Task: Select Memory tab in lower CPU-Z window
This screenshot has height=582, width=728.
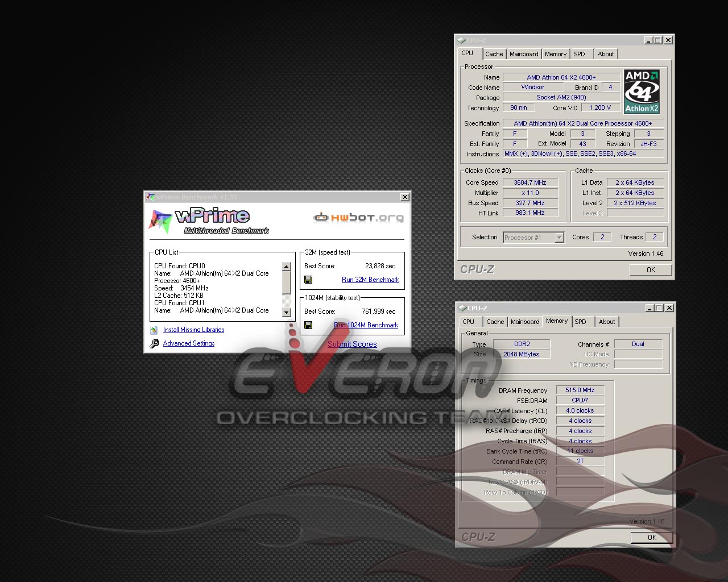Action: 557,321
